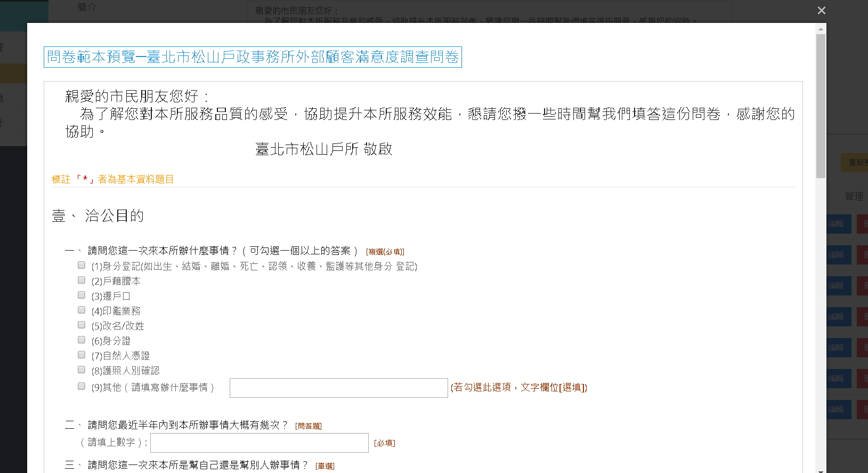
Task: Click note 標註「*」者為基本資料題目
Action: (112, 179)
